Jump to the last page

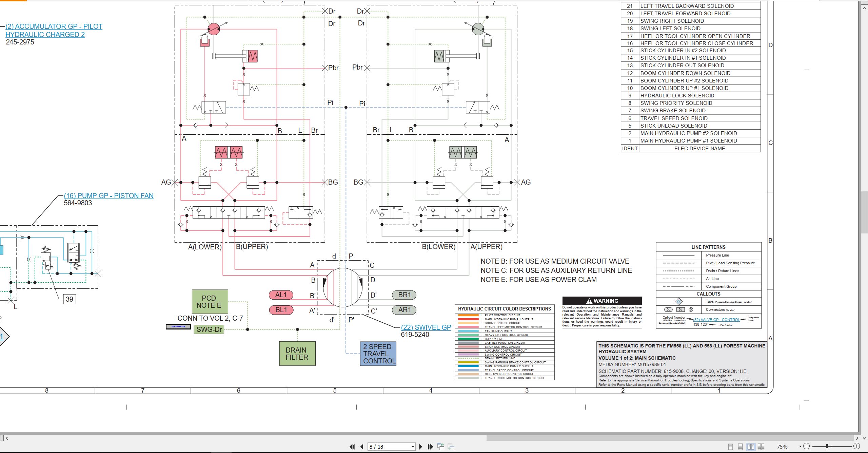pyautogui.click(x=431, y=447)
